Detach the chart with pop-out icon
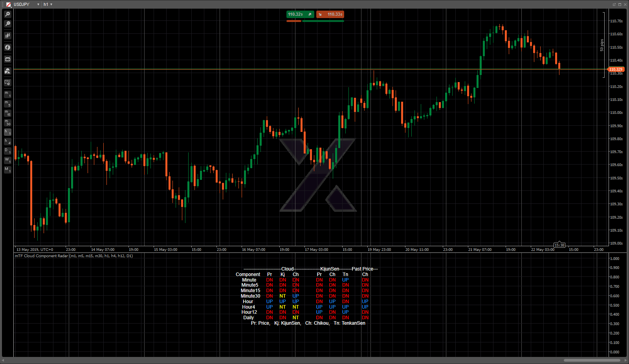The width and height of the screenshot is (629, 364). point(614,4)
